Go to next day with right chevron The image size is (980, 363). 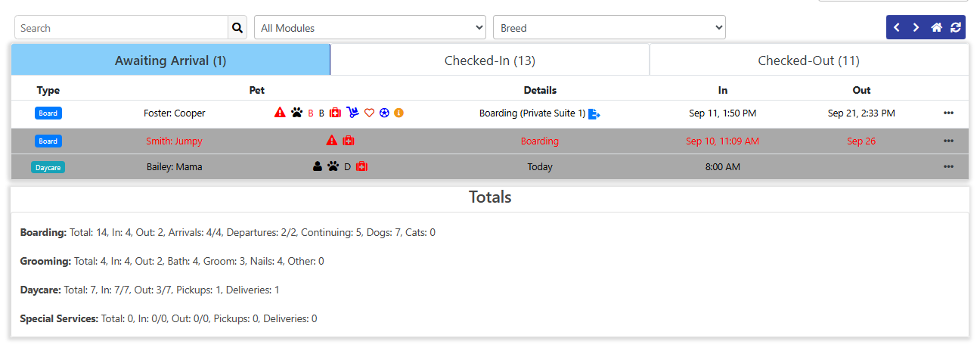click(916, 28)
